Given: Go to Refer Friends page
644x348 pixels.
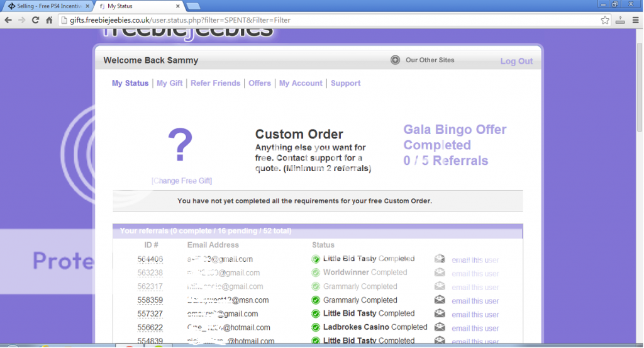Looking at the screenshot, I should point(215,83).
